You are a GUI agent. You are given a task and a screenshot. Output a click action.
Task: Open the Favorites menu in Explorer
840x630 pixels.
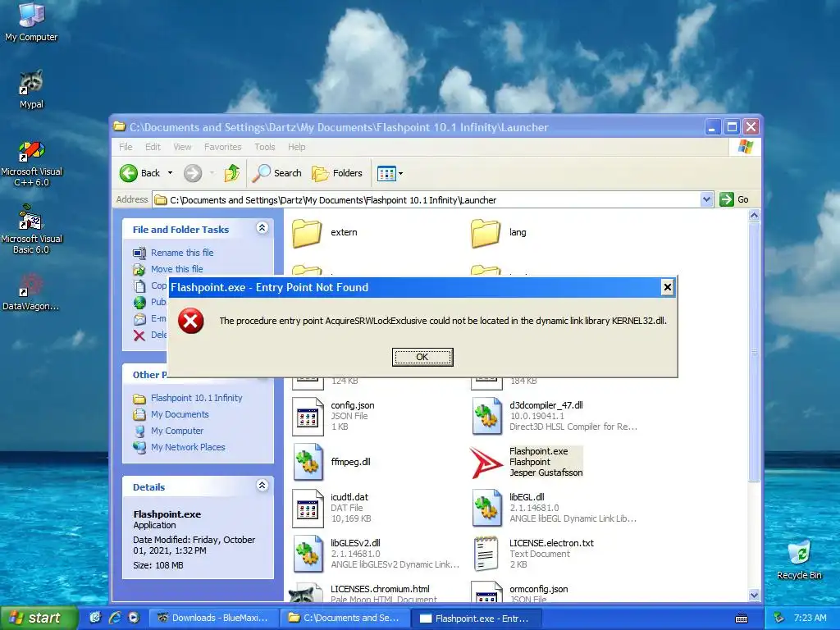coord(222,147)
